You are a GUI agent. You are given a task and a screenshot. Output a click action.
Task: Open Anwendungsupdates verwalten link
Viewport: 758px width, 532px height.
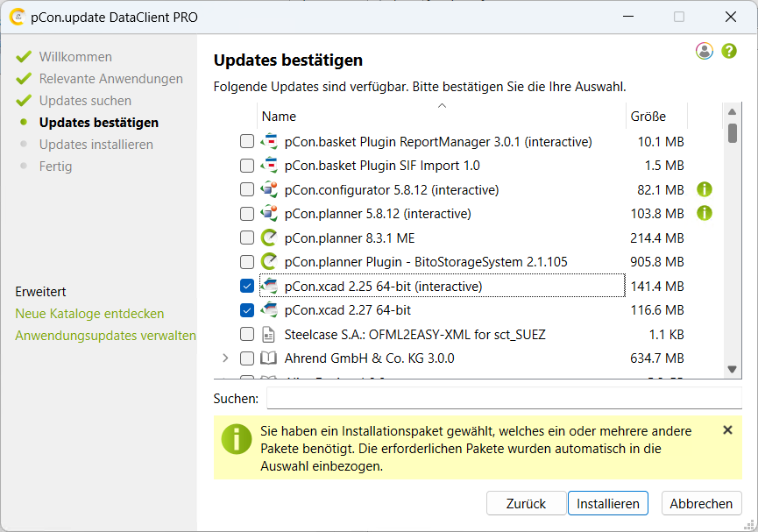point(105,335)
